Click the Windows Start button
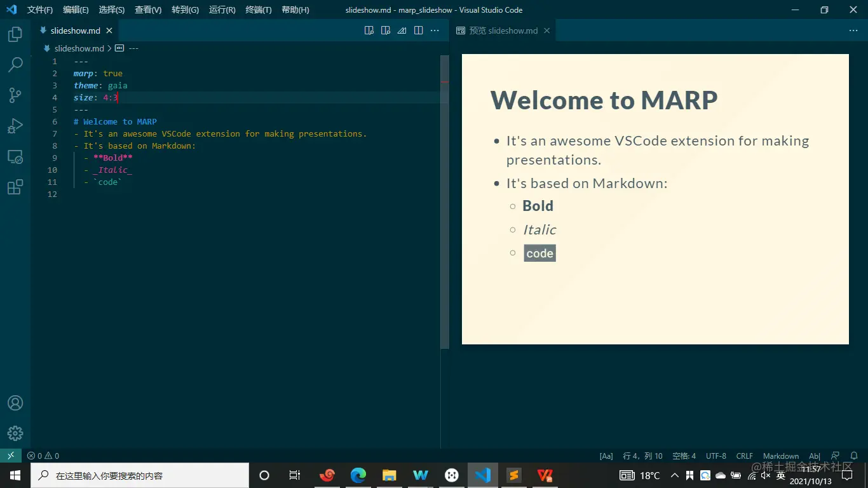This screenshot has height=488, width=868. click(x=15, y=475)
